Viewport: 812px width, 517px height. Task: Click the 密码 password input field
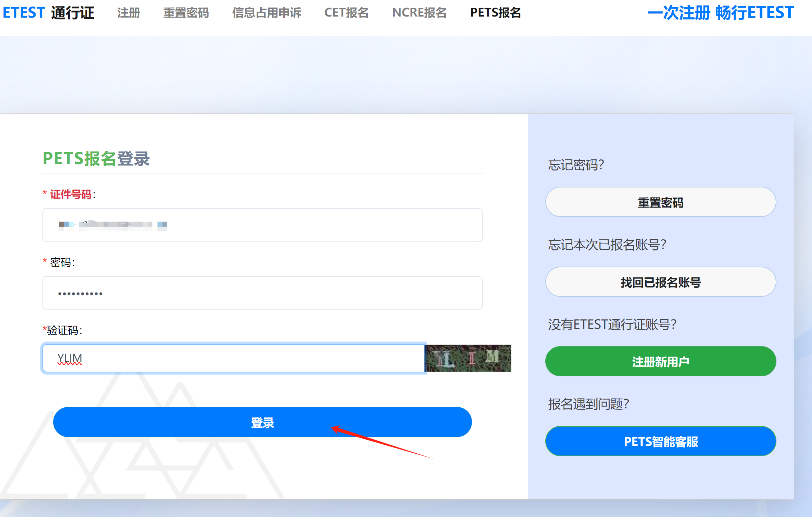point(262,293)
